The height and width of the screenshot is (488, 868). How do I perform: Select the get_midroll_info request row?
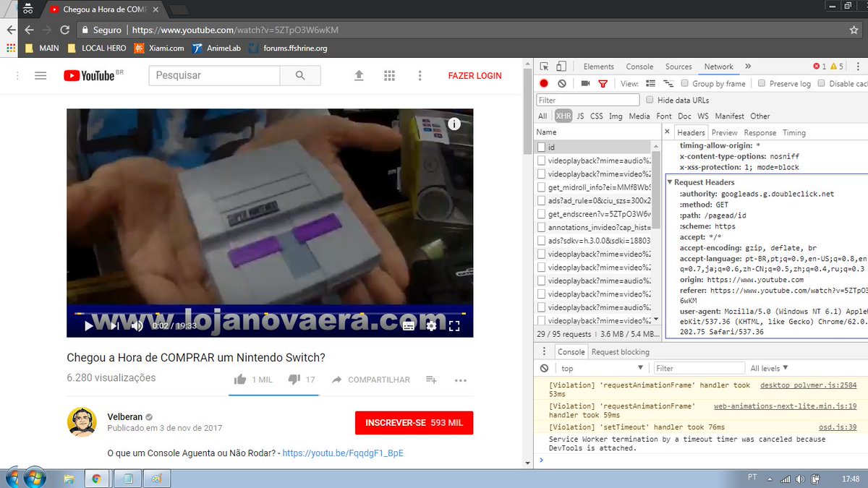pos(593,187)
